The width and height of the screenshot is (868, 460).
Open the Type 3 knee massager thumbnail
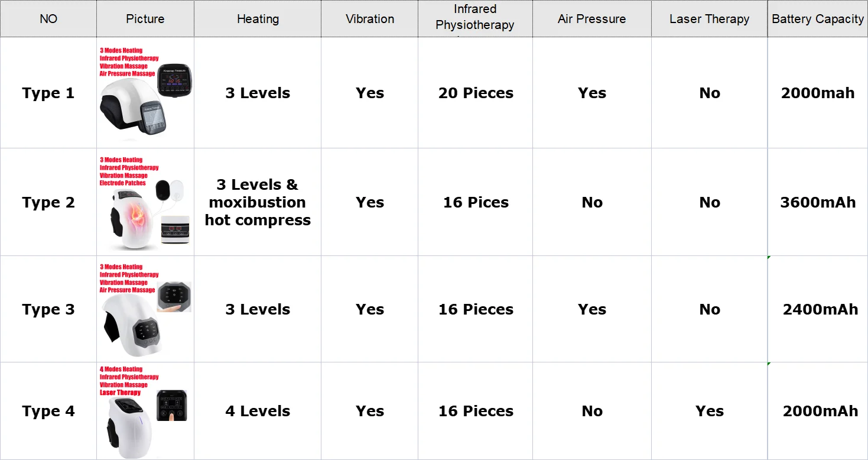pos(145,310)
